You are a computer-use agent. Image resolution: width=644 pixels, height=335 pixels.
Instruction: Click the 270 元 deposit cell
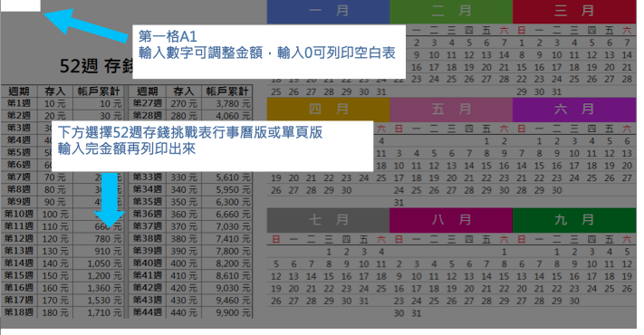click(184, 103)
